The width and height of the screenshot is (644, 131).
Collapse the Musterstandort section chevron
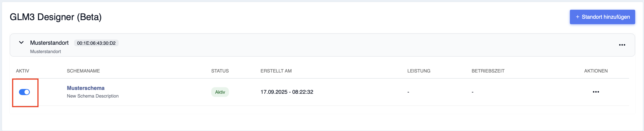pyautogui.click(x=21, y=42)
